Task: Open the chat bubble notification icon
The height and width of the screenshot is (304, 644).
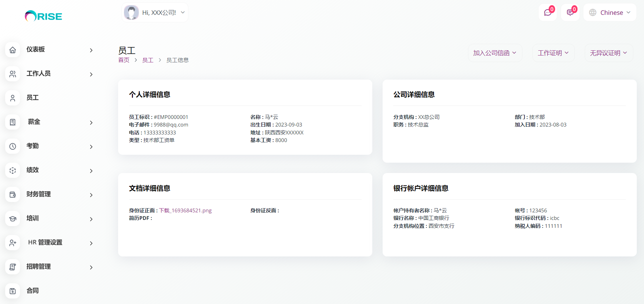Action: (x=548, y=13)
